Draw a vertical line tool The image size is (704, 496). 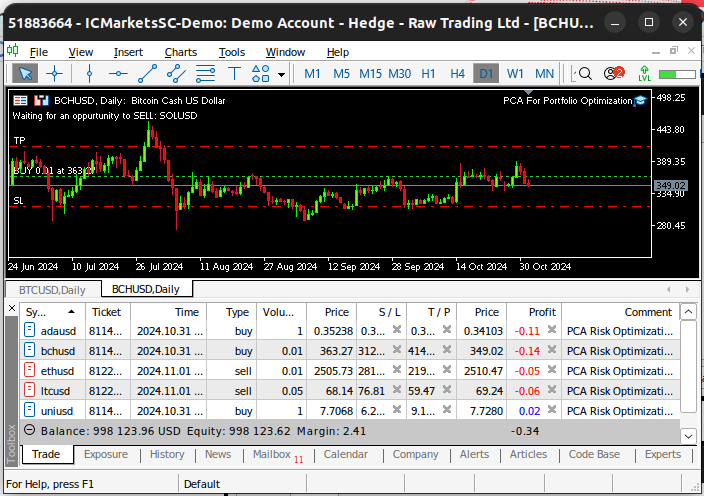[x=89, y=74]
